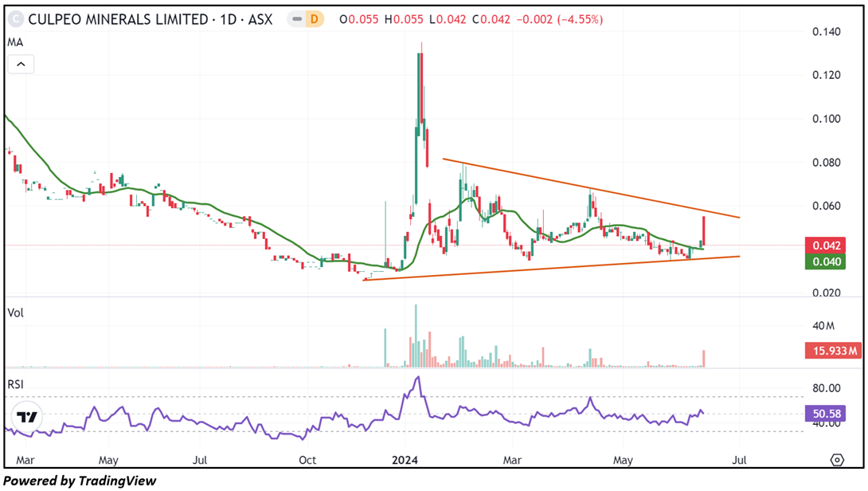Image resolution: width=868 pixels, height=491 pixels.
Task: Click the Powered by TradingView caption
Action: pyautogui.click(x=80, y=481)
